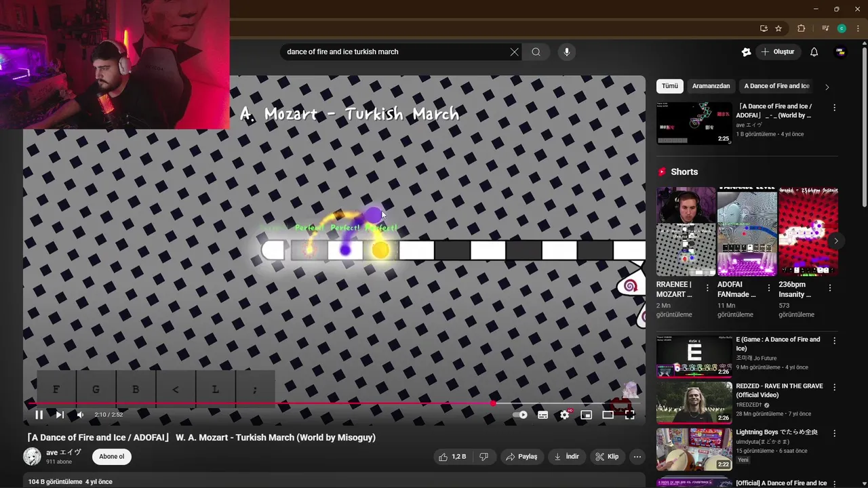Click the İndir download button
The height and width of the screenshot is (488, 868).
click(566, 457)
